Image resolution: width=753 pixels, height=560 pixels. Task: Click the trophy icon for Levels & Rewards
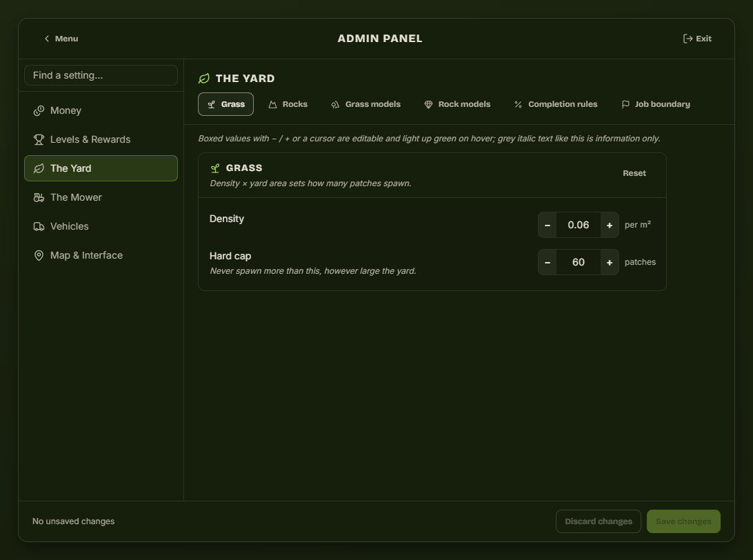39,140
